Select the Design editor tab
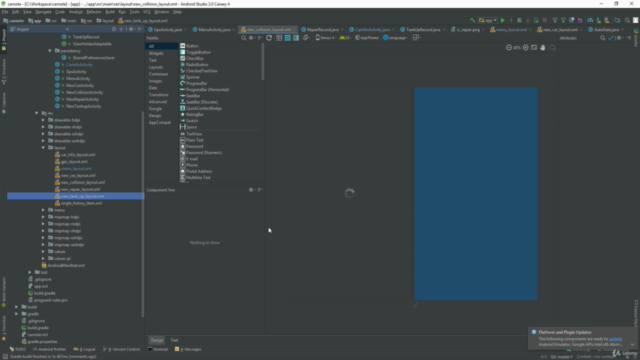640x360 pixels. (157, 340)
